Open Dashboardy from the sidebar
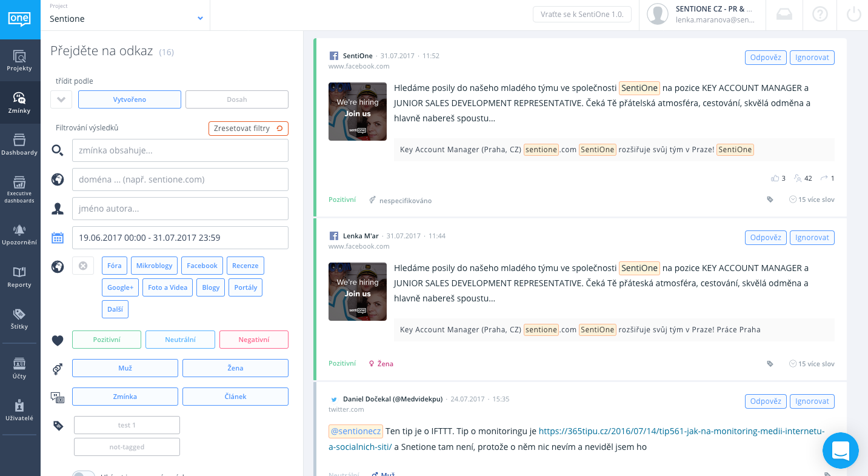868x476 pixels. (19, 144)
